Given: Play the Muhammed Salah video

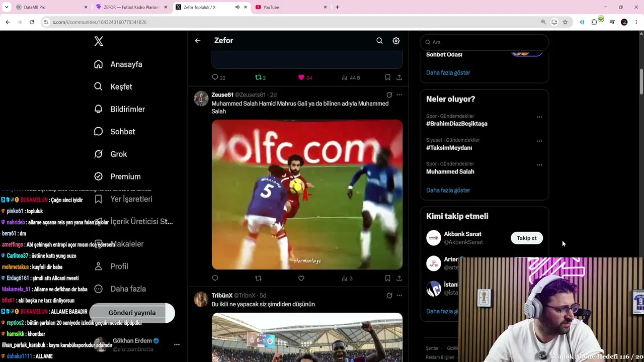Looking at the screenshot, I should click(307, 195).
